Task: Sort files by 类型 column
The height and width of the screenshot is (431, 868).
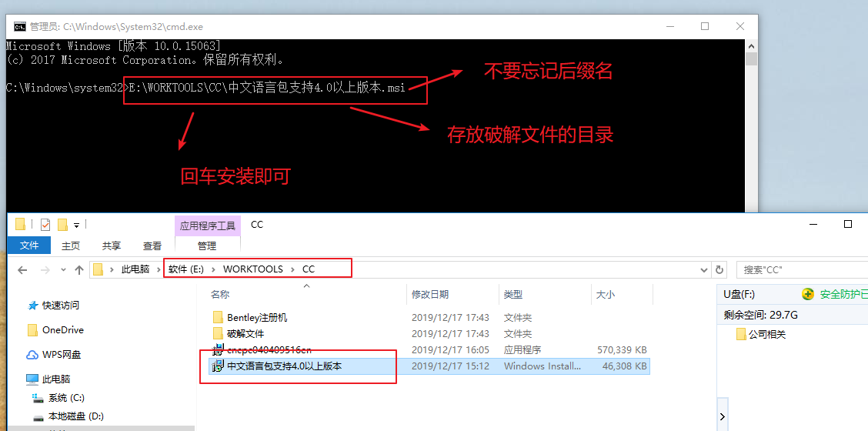Action: click(x=512, y=295)
